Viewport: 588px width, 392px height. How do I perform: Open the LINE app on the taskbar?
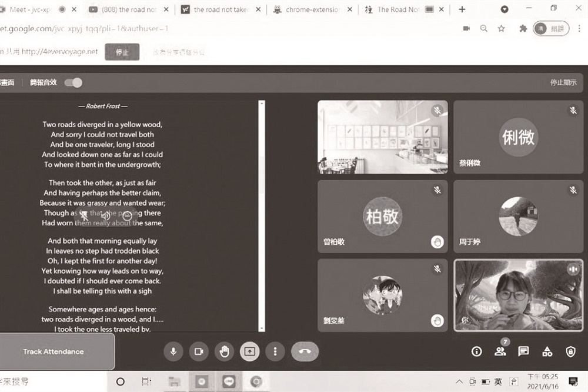click(229, 382)
